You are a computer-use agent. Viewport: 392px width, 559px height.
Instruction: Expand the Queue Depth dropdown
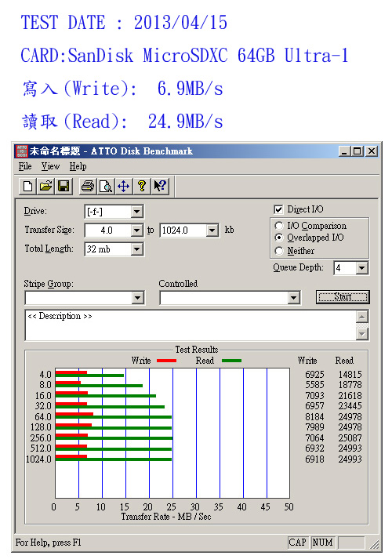(x=362, y=267)
